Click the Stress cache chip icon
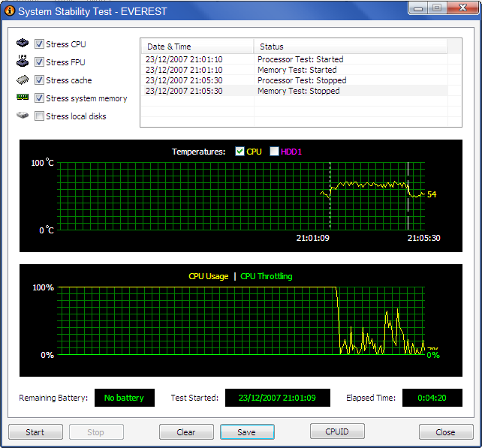 [x=23, y=80]
